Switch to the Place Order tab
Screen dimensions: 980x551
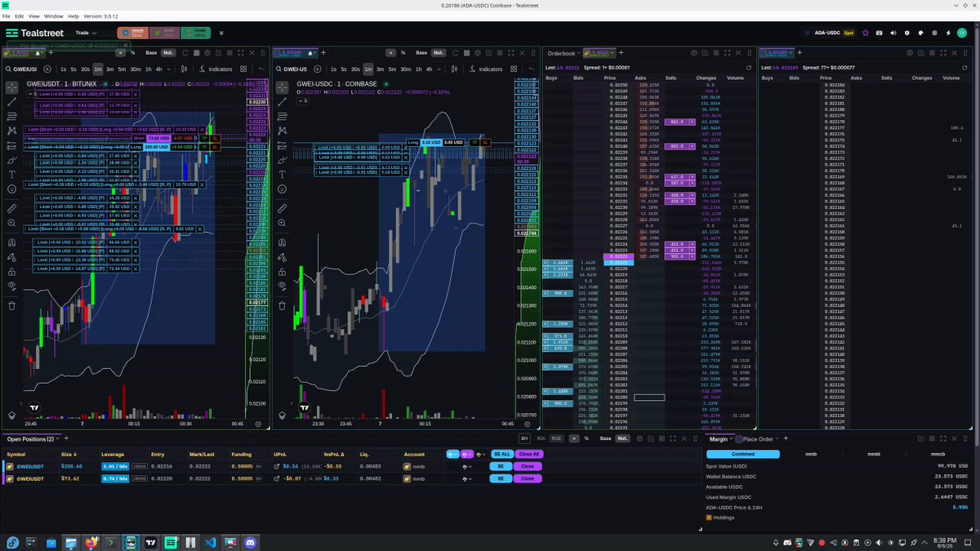[759, 438]
